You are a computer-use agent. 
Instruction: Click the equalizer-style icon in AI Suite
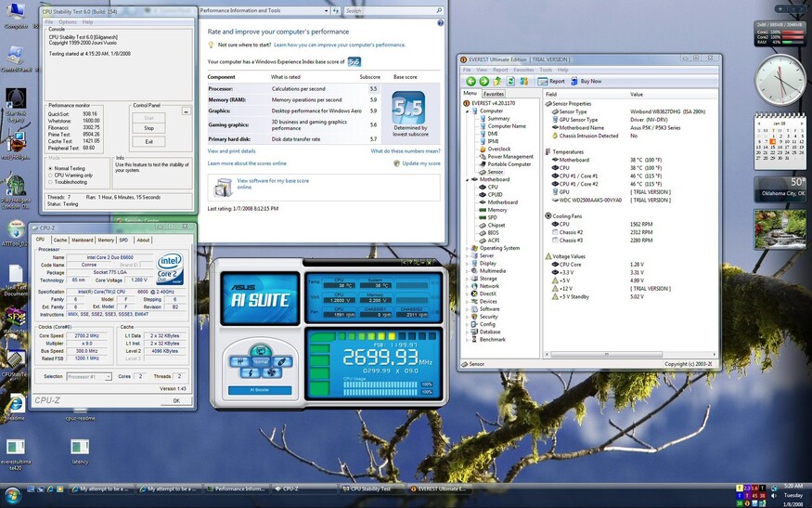pos(238,361)
